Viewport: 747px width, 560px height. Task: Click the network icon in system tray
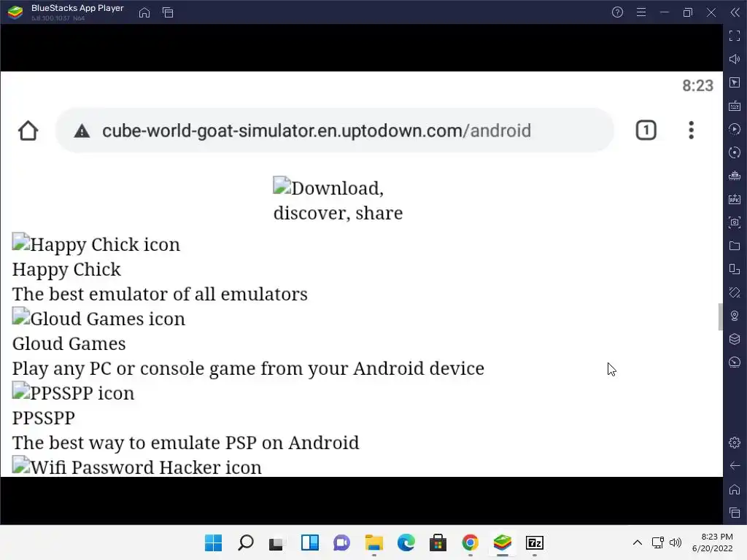(x=658, y=542)
